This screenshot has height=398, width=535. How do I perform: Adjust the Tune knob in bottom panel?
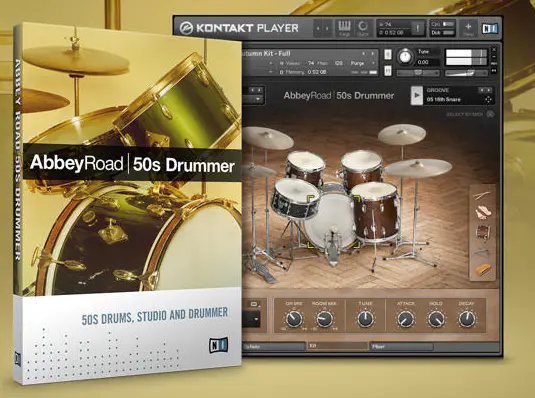(365, 319)
